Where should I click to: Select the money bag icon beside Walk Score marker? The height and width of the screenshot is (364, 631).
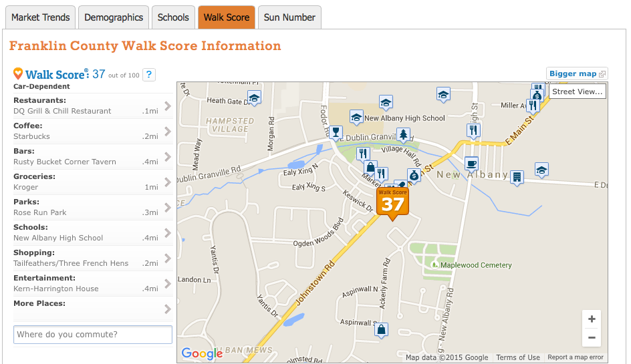click(414, 175)
